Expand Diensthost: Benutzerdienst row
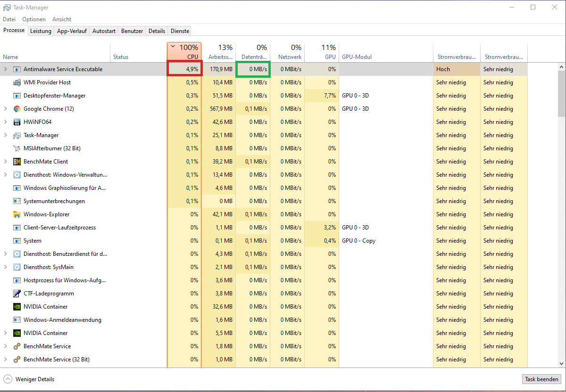This screenshot has height=392, width=566. point(6,254)
